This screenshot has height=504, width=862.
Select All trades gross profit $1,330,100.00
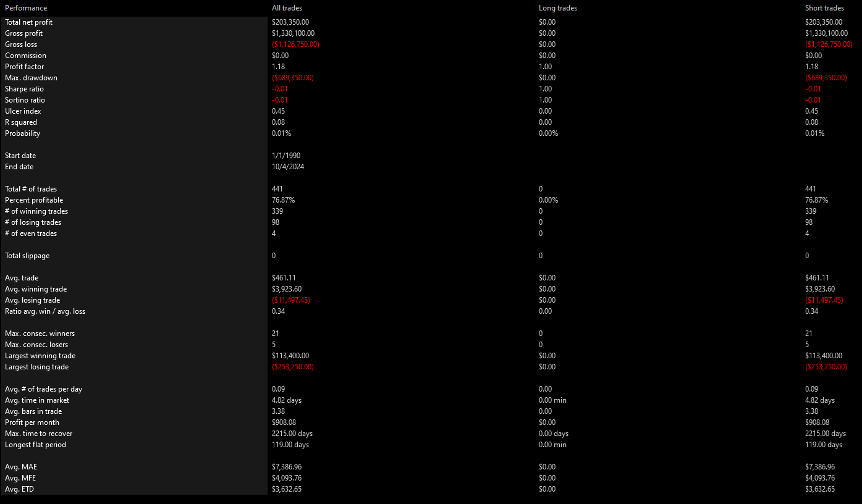point(293,33)
